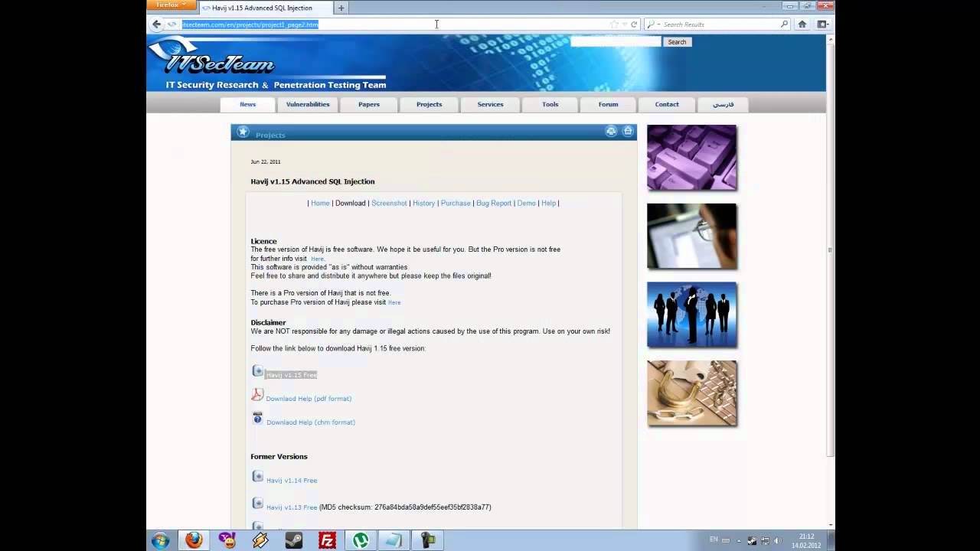Open Download Help (pdf format) link
The height and width of the screenshot is (551, 980).
click(x=309, y=399)
